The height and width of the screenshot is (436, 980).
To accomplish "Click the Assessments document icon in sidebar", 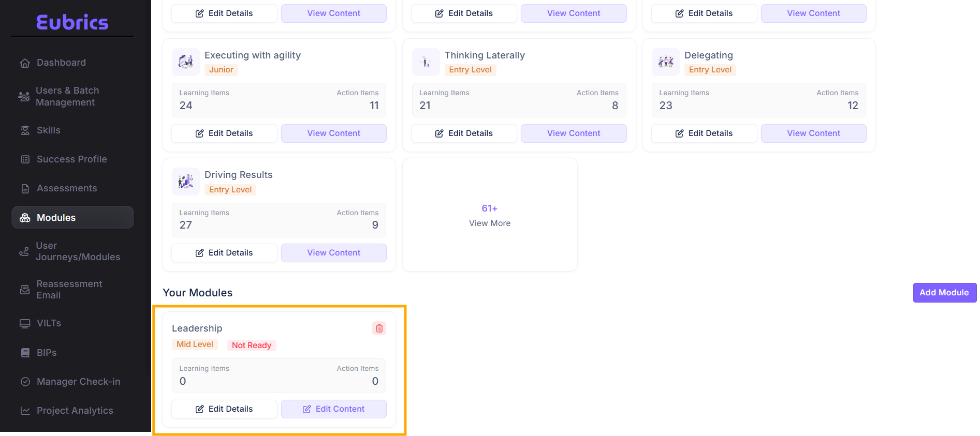I will coord(25,189).
